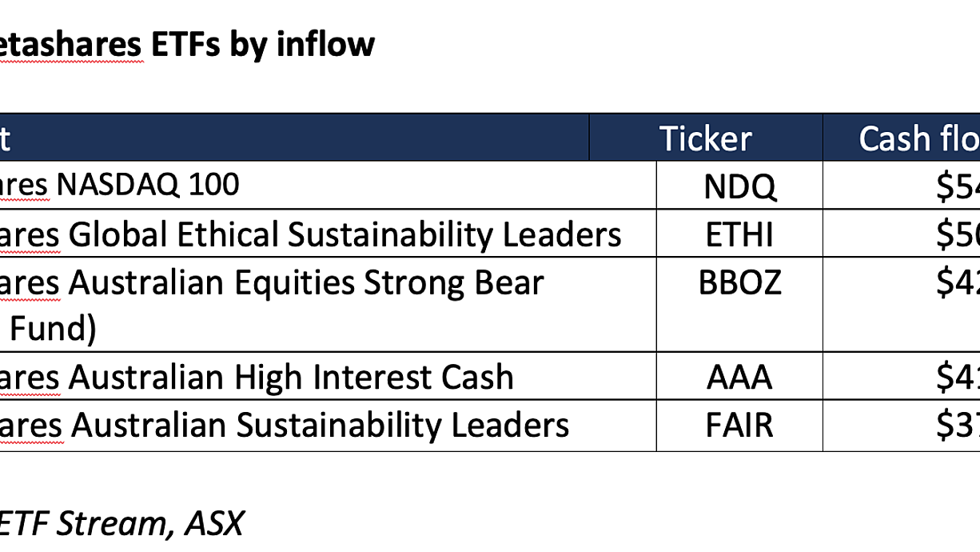Select the FAIR ticker cell
The height and width of the screenshot is (552, 980).
[739, 425]
